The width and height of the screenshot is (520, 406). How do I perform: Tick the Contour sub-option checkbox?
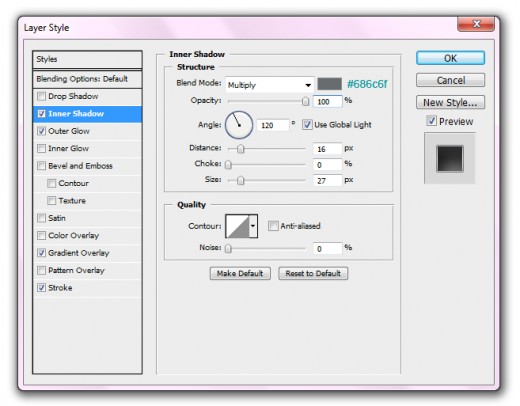click(x=51, y=183)
